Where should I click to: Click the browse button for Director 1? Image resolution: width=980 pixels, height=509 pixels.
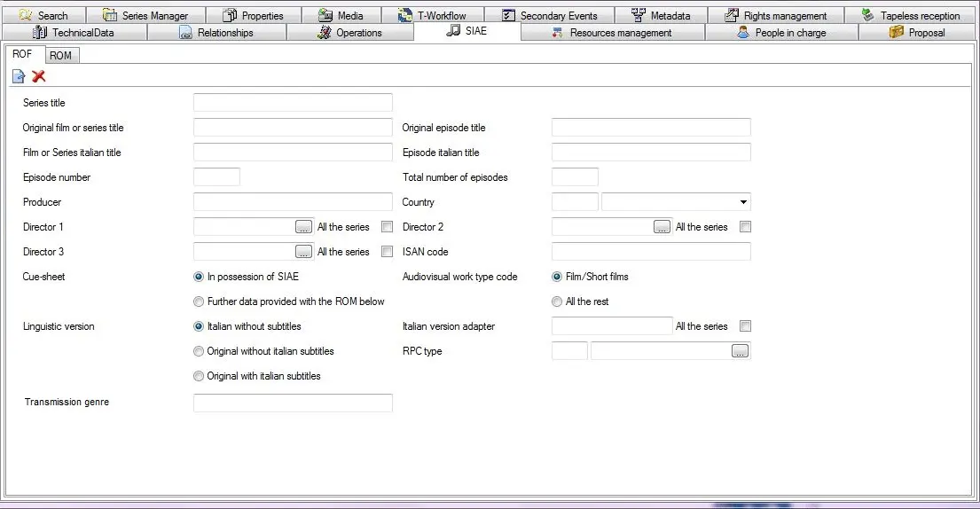[304, 227]
